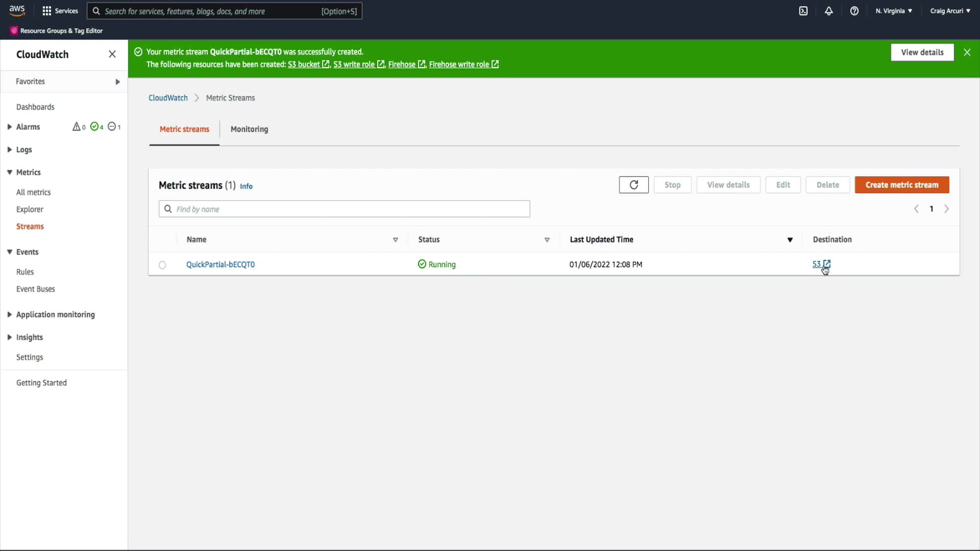Open the N. Virginia region dropdown

pos(894,11)
